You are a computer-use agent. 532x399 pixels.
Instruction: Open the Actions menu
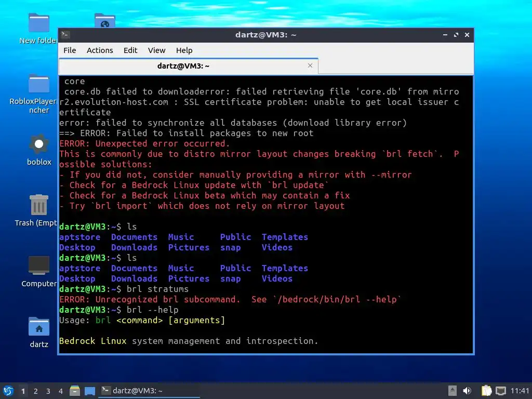[100, 50]
